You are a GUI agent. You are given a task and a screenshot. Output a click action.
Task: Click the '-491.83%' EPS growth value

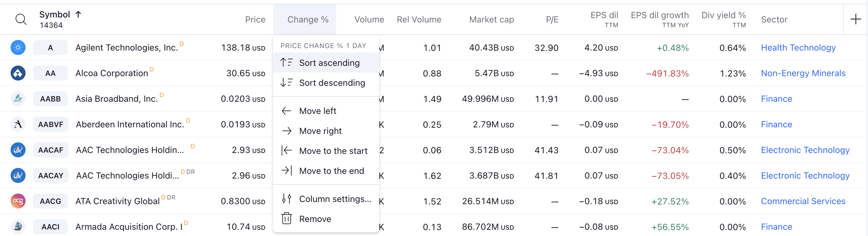[667, 74]
